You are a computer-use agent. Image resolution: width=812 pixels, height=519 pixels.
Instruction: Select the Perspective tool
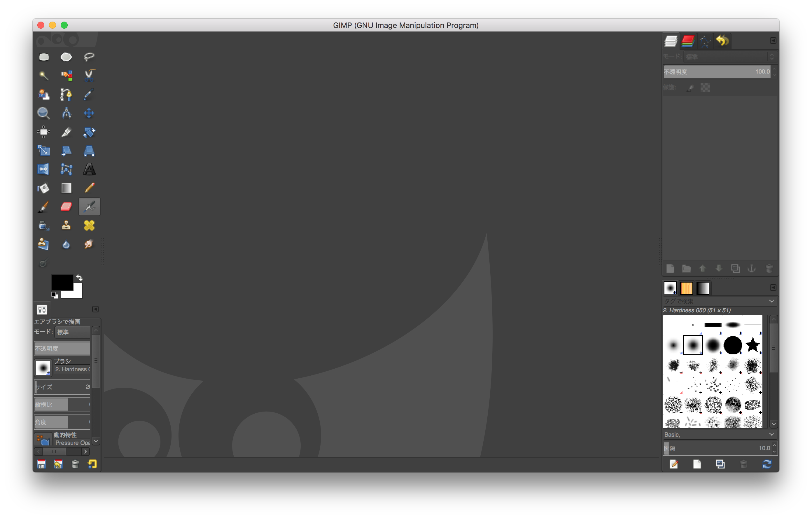[x=89, y=151]
